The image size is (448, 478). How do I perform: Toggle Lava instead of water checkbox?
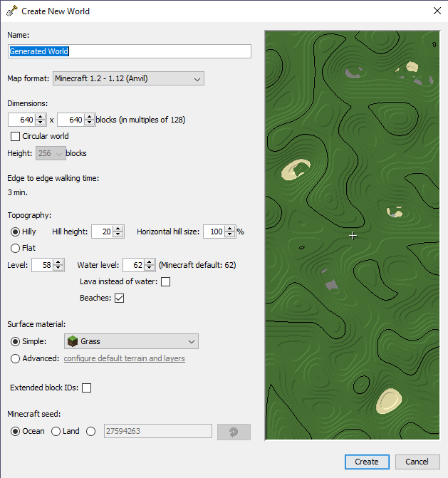pyautogui.click(x=165, y=281)
